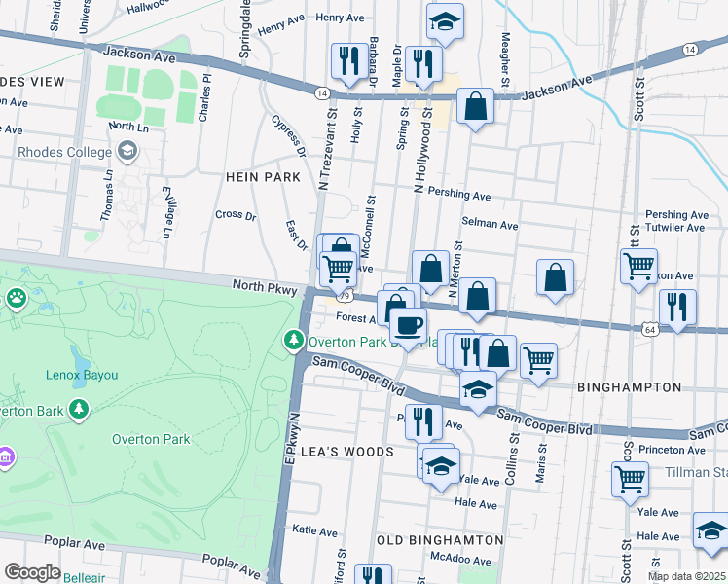Open the restaurant marker at the bottom map edge

point(373,574)
